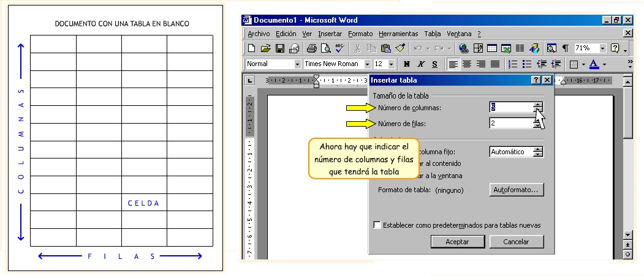Run spelling and grammar ABC check
This screenshot has width=644, height=276.
point(339,48)
